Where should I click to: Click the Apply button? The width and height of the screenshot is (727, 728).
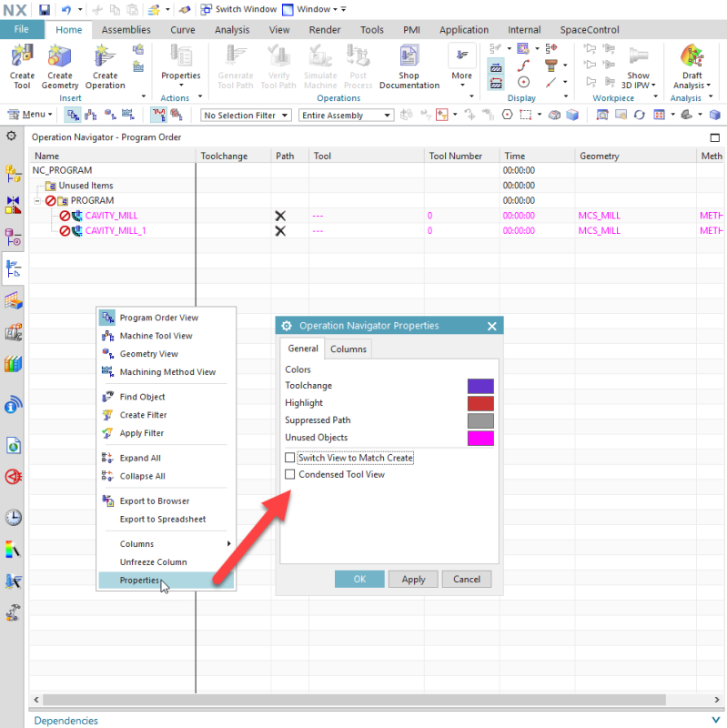click(413, 579)
